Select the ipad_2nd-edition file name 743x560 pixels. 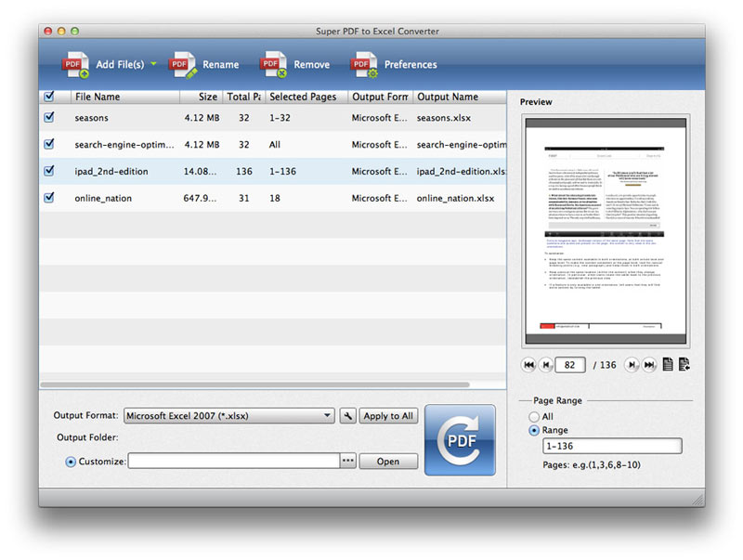coord(111,172)
